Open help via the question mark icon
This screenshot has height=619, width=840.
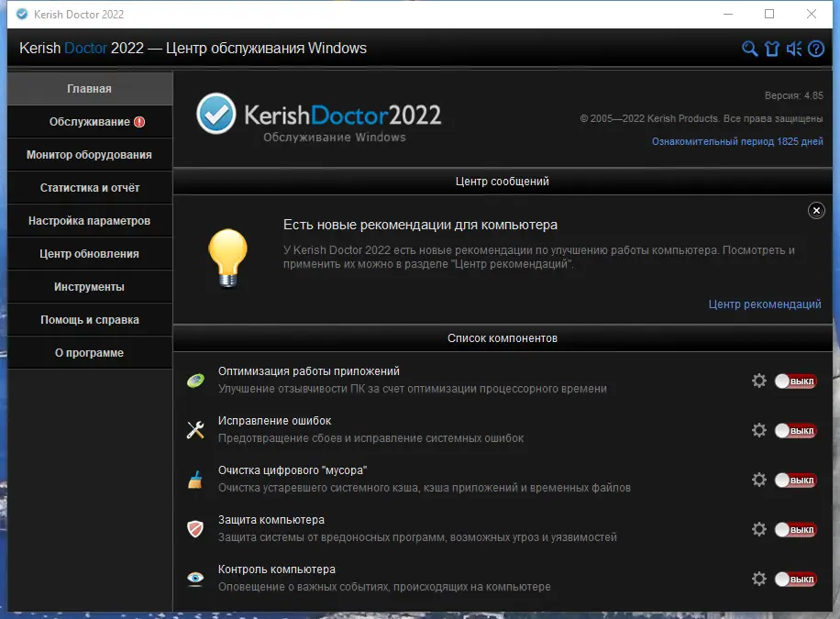click(816, 50)
